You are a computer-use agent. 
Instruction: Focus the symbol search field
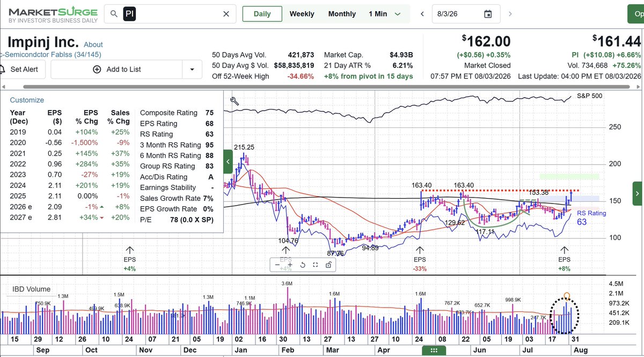click(171, 14)
